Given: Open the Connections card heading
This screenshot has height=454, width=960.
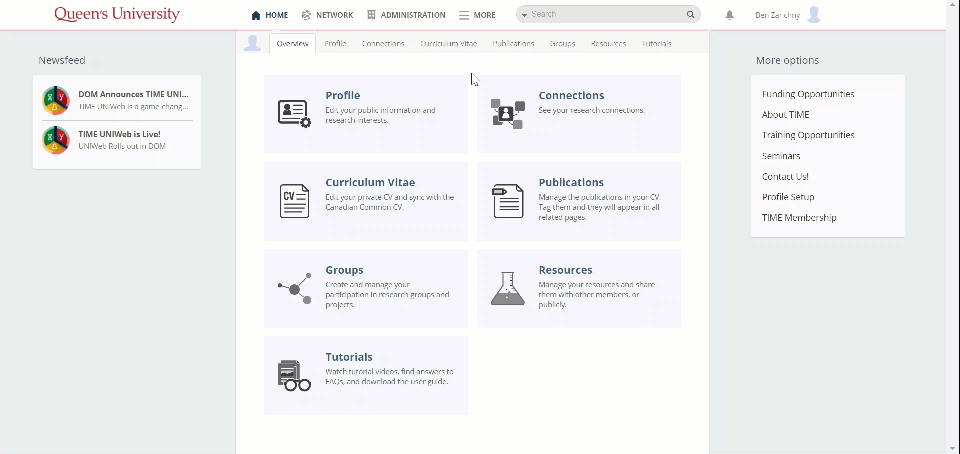Looking at the screenshot, I should [571, 95].
